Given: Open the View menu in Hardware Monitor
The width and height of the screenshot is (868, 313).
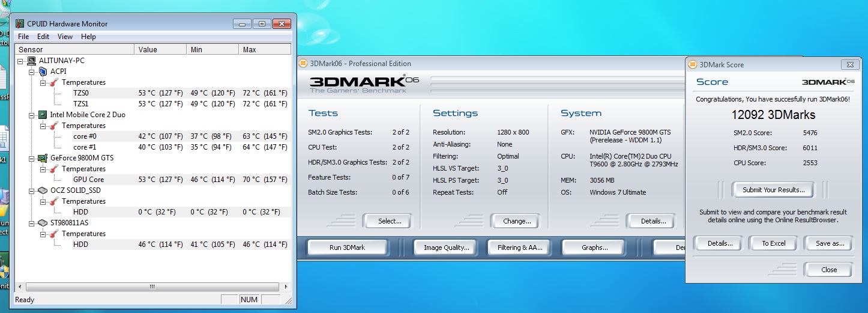Looking at the screenshot, I should (65, 37).
